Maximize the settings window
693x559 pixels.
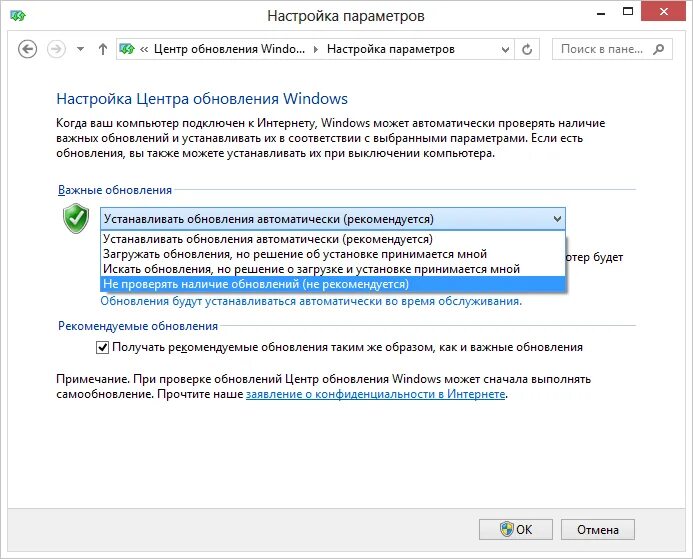628,12
